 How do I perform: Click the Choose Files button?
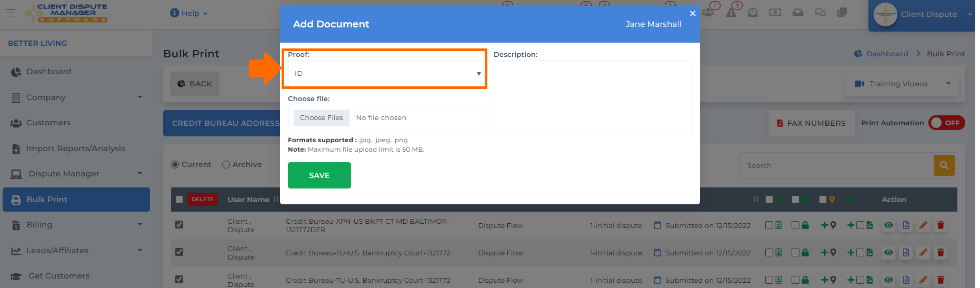coord(321,118)
